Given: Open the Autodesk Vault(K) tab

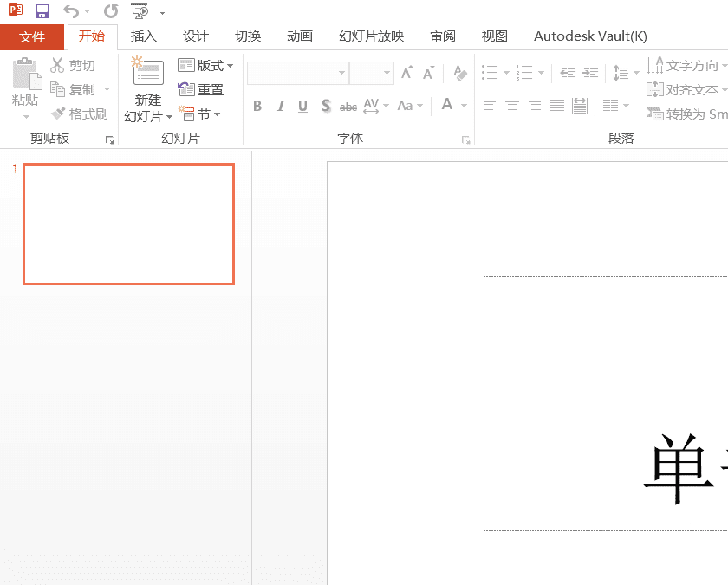Looking at the screenshot, I should 590,36.
